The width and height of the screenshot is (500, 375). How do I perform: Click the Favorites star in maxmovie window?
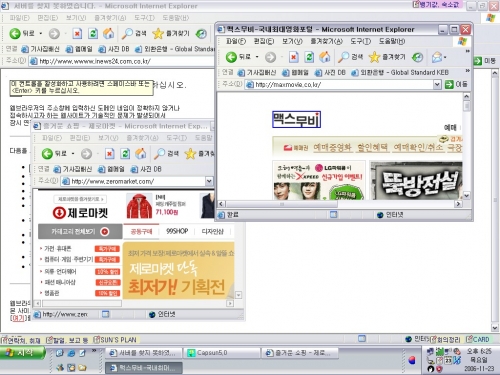coord(374,57)
